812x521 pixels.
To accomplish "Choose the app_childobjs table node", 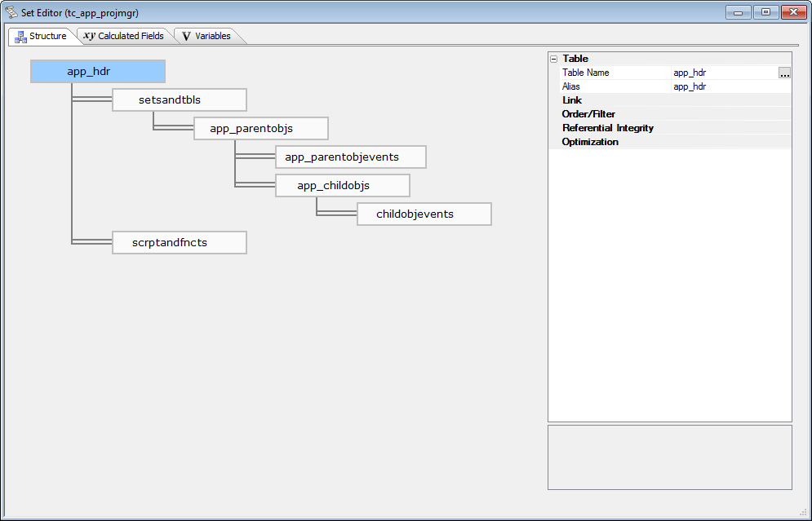I will pyautogui.click(x=342, y=186).
